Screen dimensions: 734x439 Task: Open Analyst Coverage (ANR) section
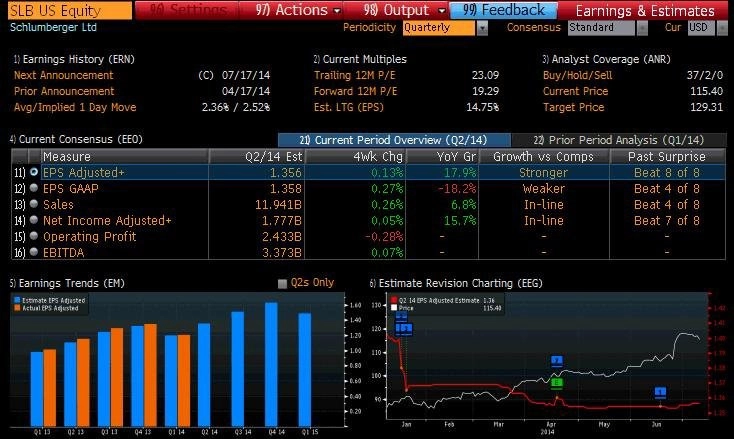tap(606, 59)
